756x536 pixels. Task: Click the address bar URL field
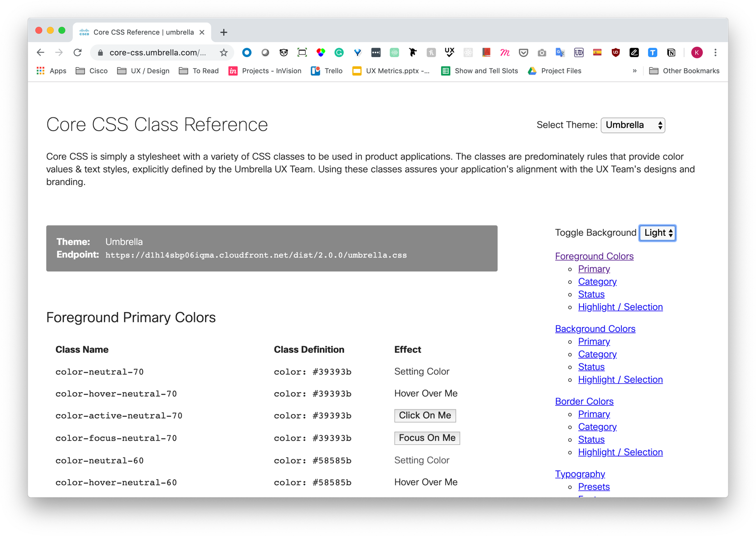[x=158, y=53]
